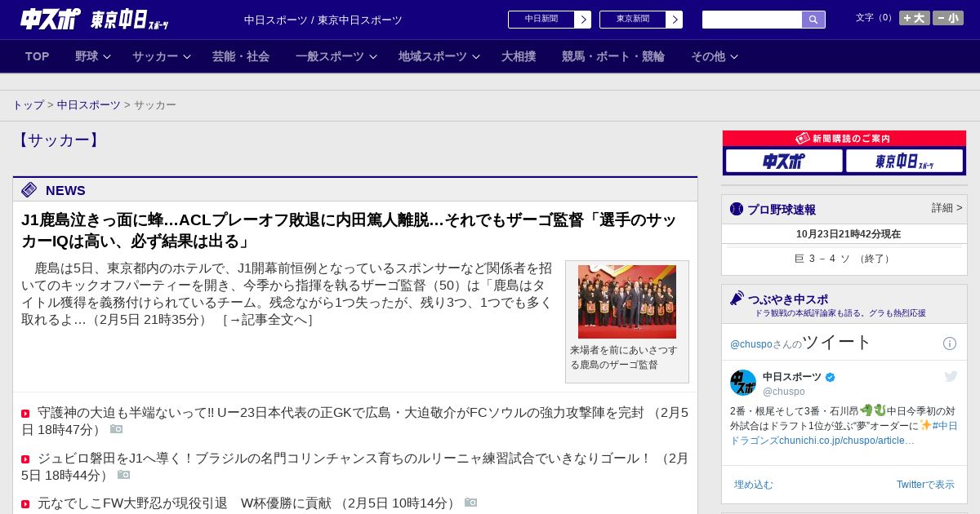Click the search magnifier button
The image size is (980, 514).
point(813,20)
